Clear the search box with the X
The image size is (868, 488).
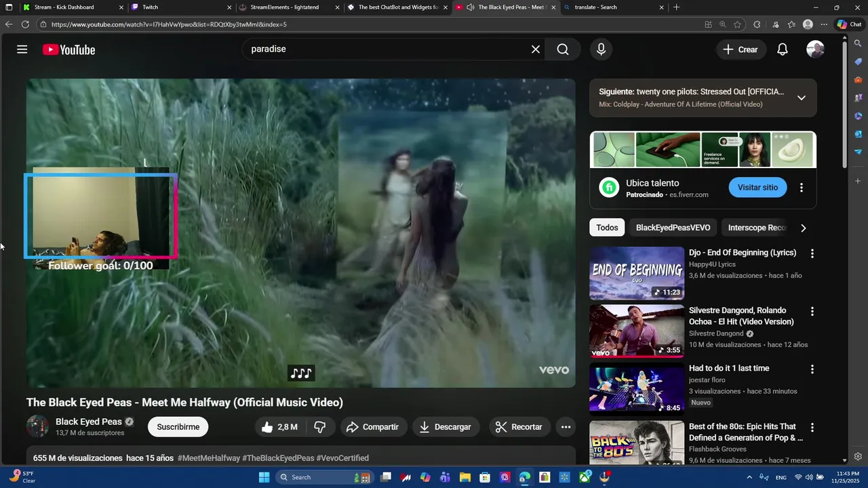[536, 49]
